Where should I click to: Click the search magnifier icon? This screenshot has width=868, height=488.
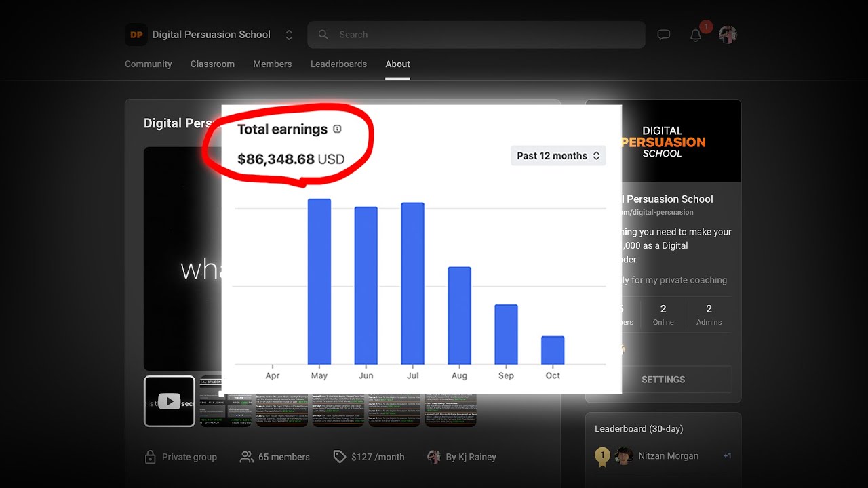323,35
